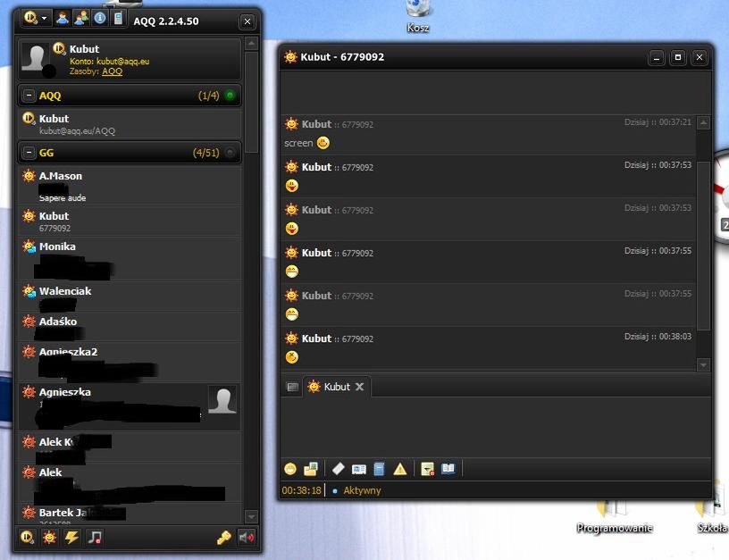The image size is (729, 560).
Task: Open the AQQ resource link under Zasoby
Action: [112, 71]
